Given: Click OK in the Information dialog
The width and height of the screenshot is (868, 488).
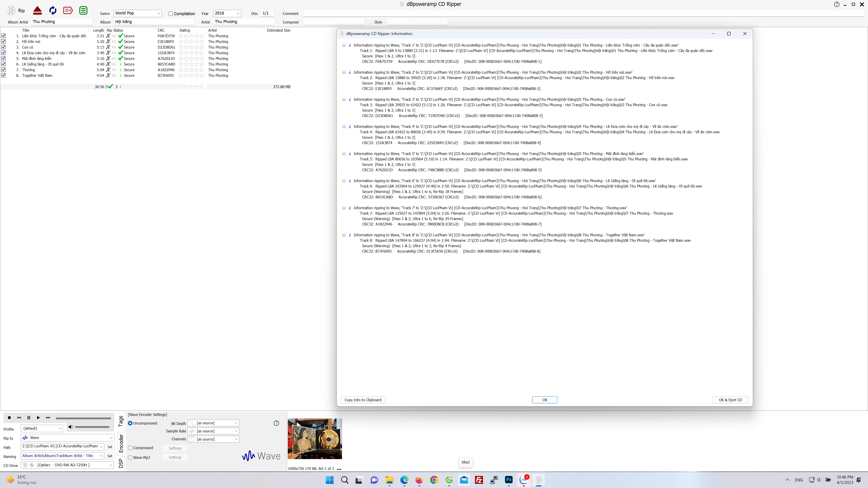Looking at the screenshot, I should pos(545,400).
